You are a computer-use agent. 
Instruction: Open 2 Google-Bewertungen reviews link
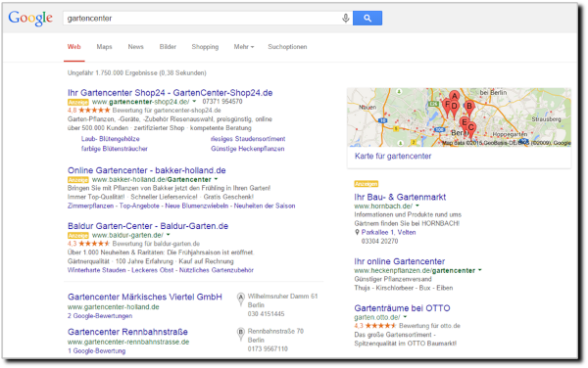(100, 316)
